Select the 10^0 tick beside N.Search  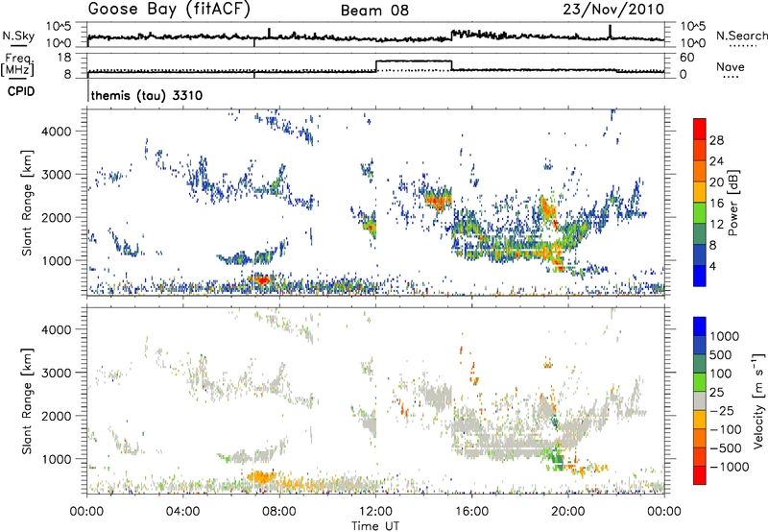click(x=693, y=43)
